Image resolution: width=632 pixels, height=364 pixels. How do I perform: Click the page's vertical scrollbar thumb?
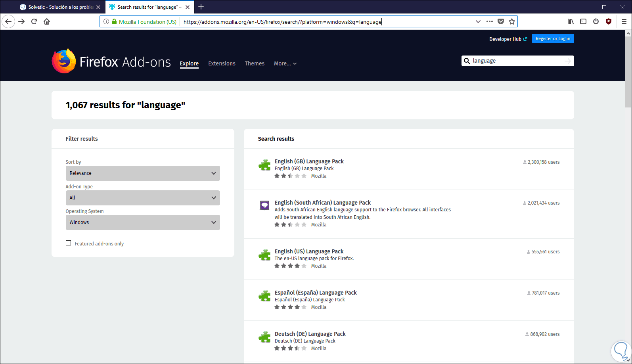pyautogui.click(x=628, y=73)
